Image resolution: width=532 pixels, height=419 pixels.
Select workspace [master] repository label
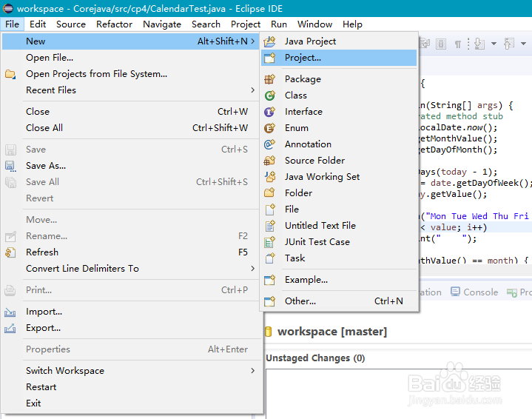pos(332,332)
